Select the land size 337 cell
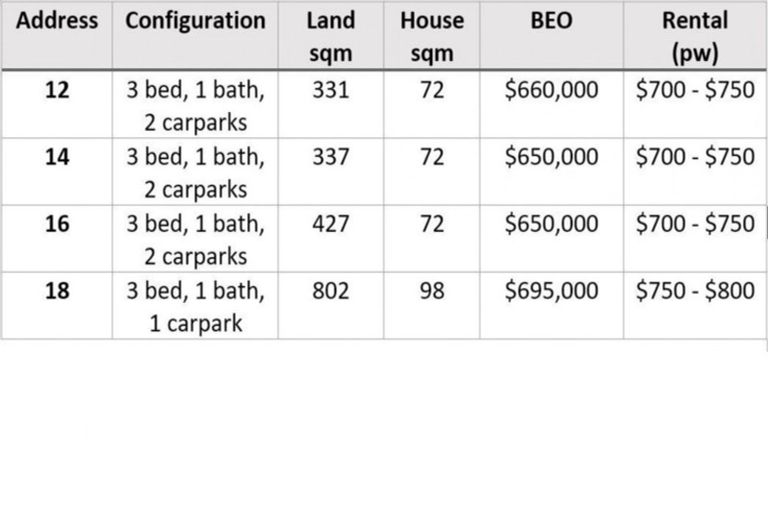The image size is (768, 512). point(331,158)
